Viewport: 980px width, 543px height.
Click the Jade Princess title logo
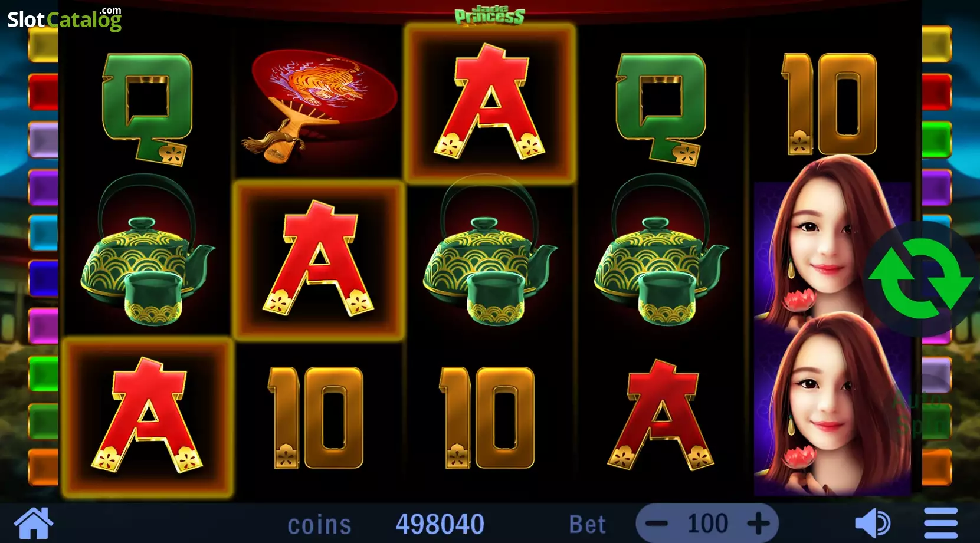click(x=490, y=15)
